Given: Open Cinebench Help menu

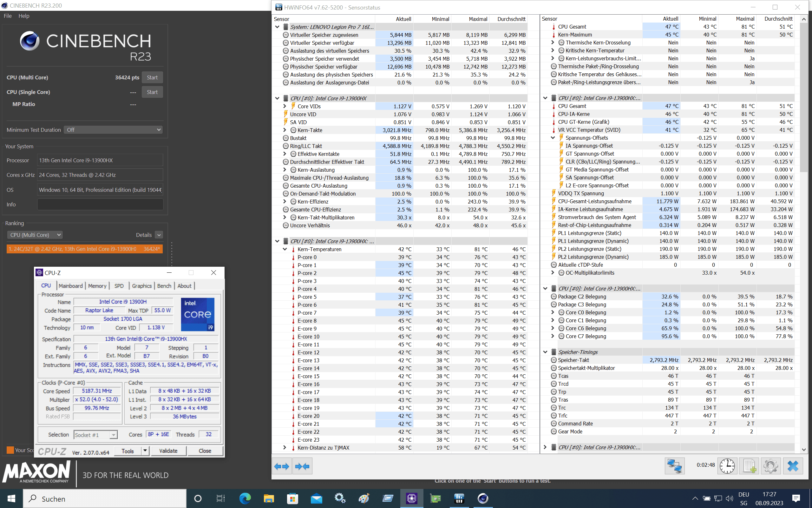Looking at the screenshot, I should click(24, 16).
